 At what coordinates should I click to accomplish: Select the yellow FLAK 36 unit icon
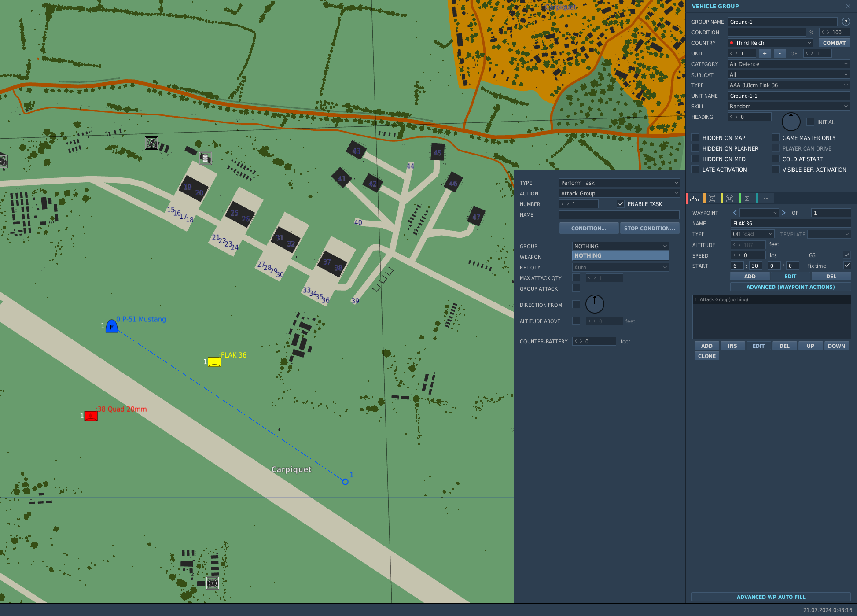(x=214, y=362)
